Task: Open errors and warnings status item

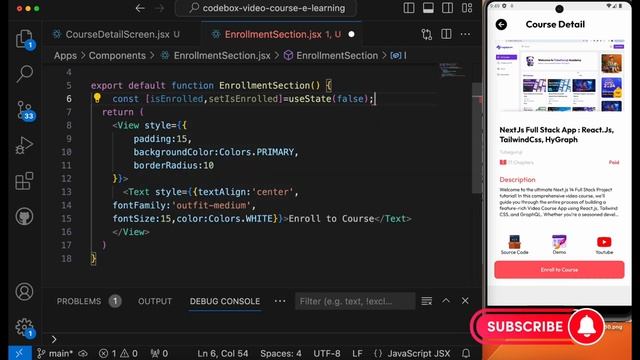Action: pos(118,353)
